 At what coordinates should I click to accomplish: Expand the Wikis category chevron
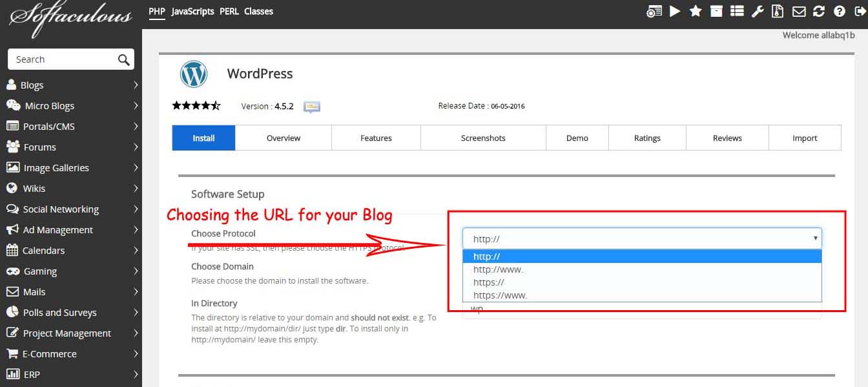pyautogui.click(x=136, y=188)
